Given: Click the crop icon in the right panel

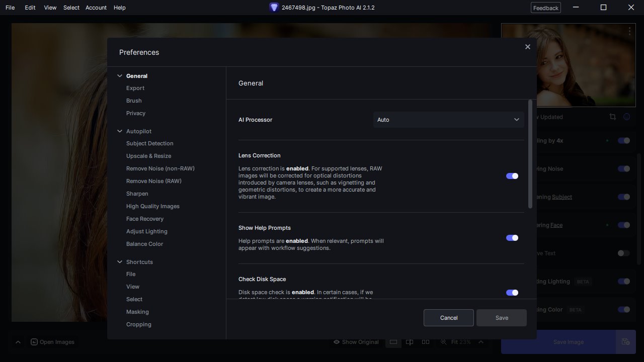Looking at the screenshot, I should tap(612, 117).
